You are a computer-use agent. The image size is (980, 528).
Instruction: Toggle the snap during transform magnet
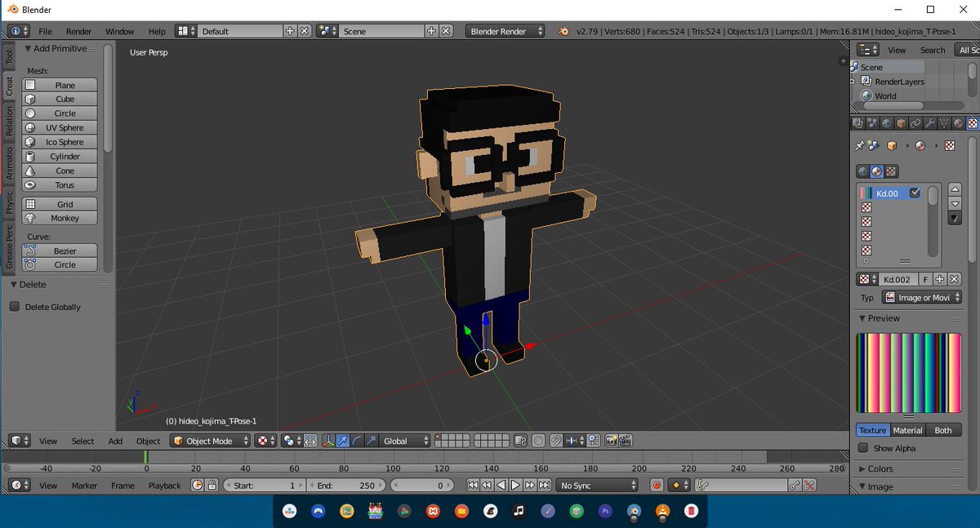555,441
